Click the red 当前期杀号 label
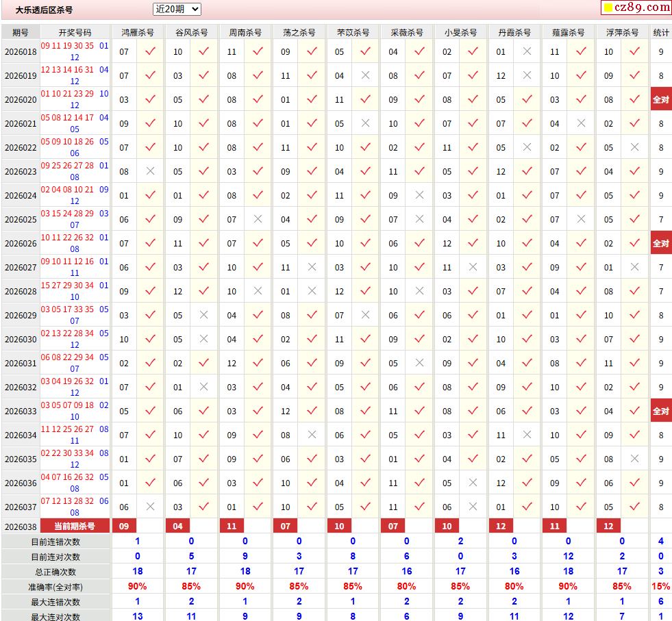Screen dimensions: 672x621 [x=75, y=526]
